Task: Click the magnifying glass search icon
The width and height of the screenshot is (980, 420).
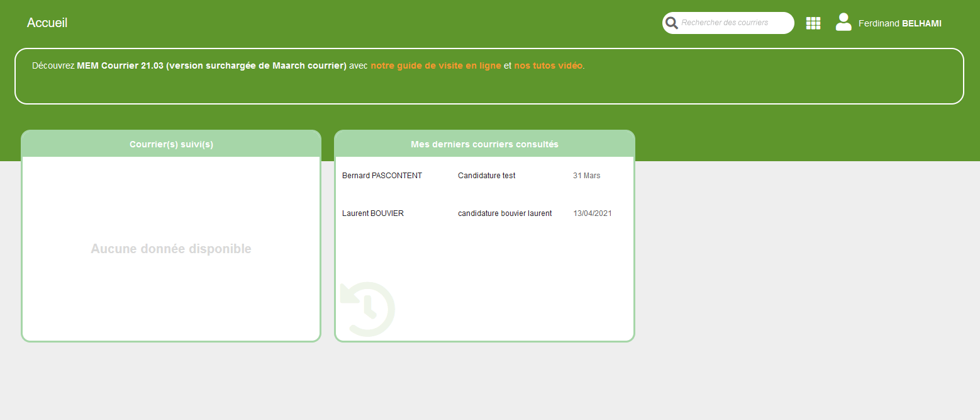Action: 672,23
